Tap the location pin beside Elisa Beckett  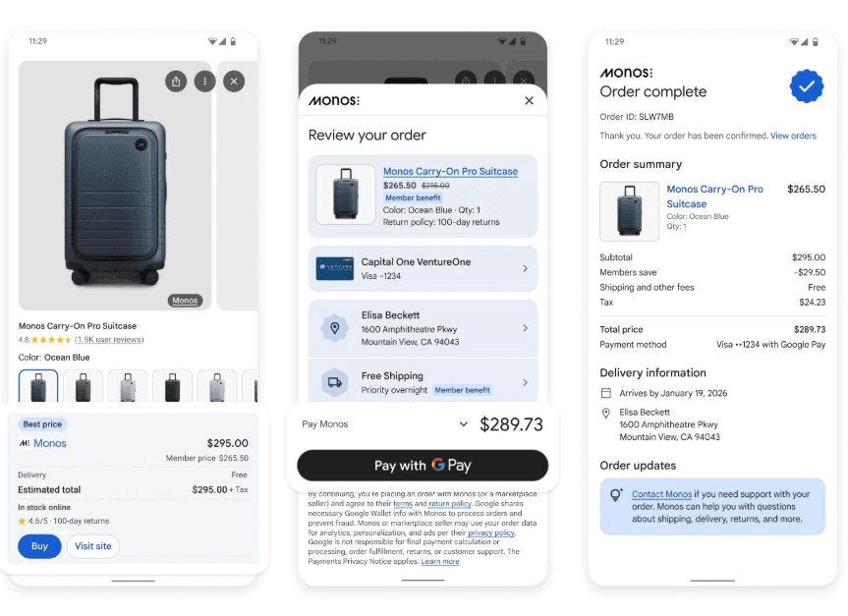coord(335,328)
